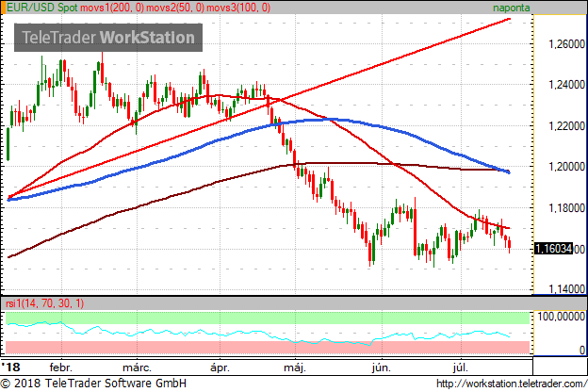Click the RSI oversold red band

(268, 348)
